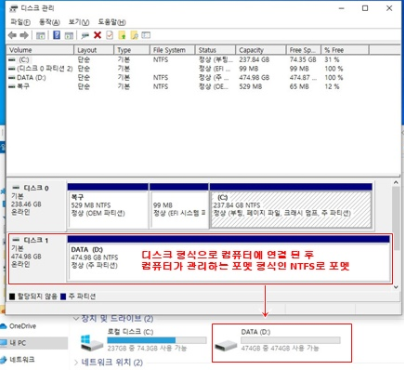Click the Disk Management title bar app icon
The image size is (404, 373).
[13, 8]
